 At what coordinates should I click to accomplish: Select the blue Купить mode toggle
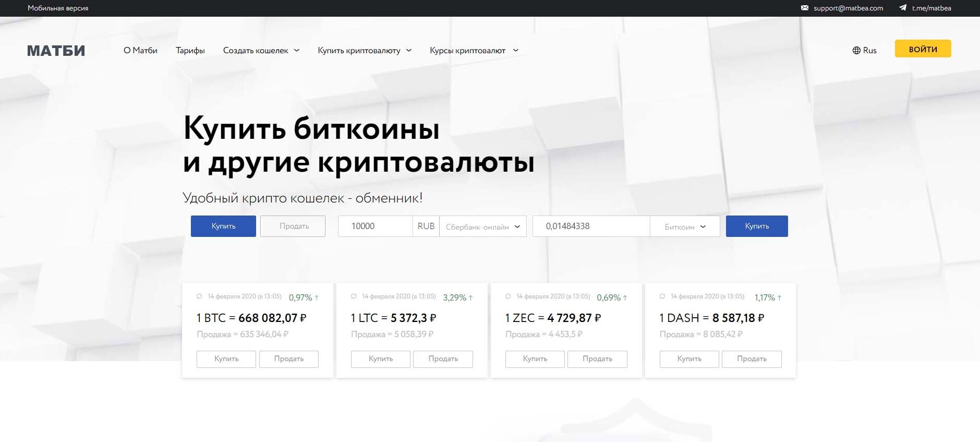click(223, 226)
